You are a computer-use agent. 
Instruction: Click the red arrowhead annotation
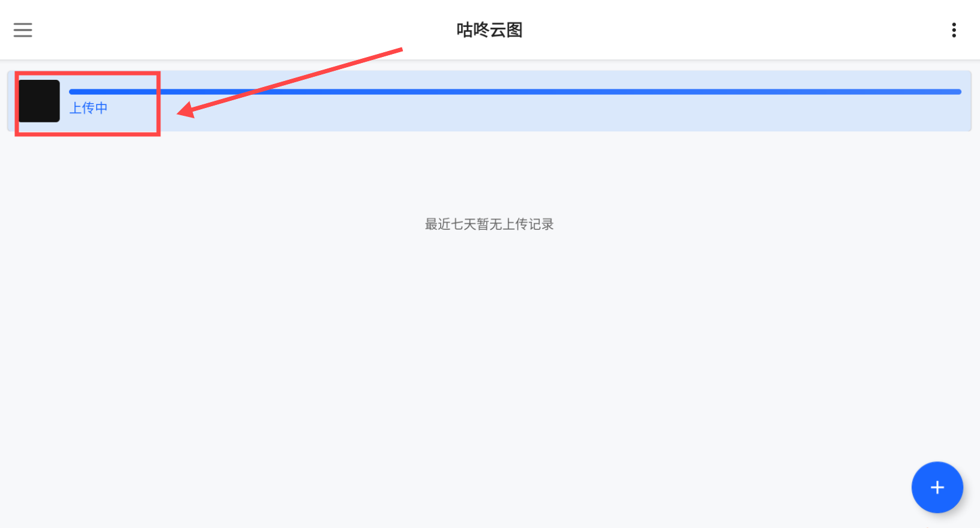click(186, 110)
